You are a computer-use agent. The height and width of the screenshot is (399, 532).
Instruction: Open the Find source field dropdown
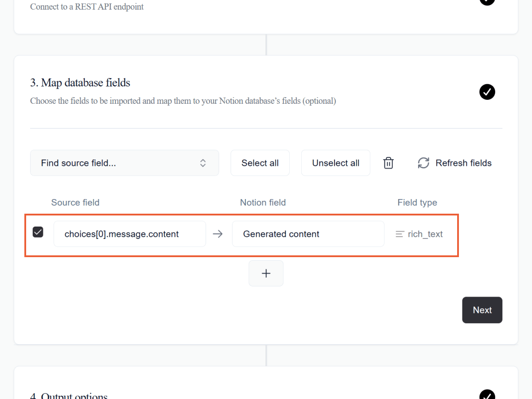[124, 163]
